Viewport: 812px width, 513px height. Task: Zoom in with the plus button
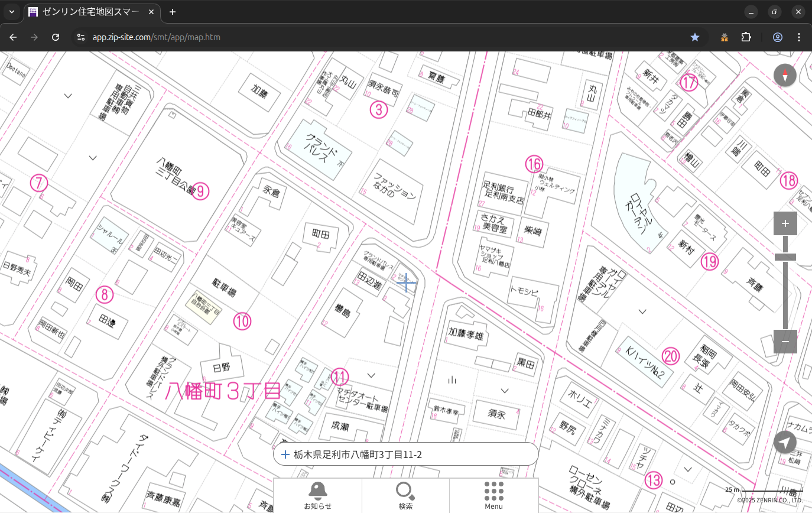click(785, 223)
